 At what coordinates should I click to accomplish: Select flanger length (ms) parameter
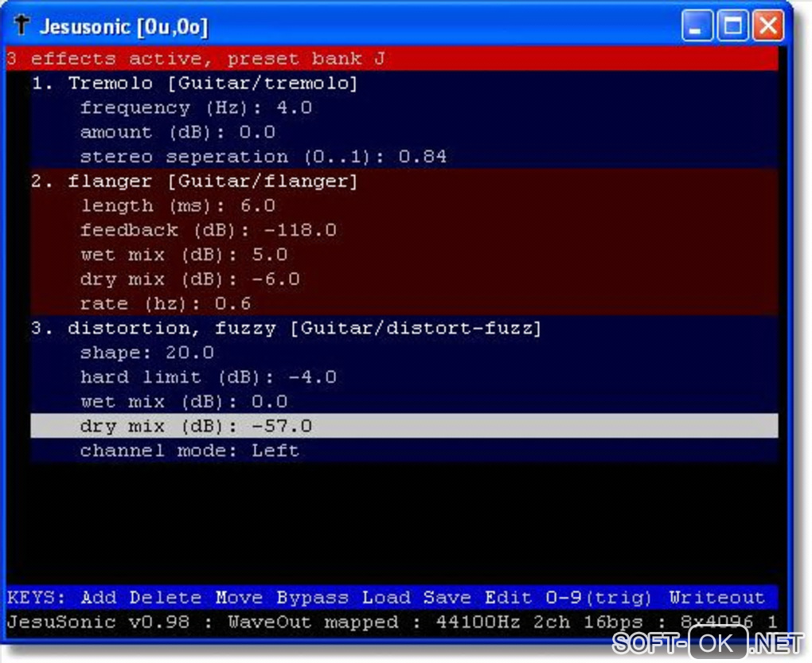[x=404, y=206]
